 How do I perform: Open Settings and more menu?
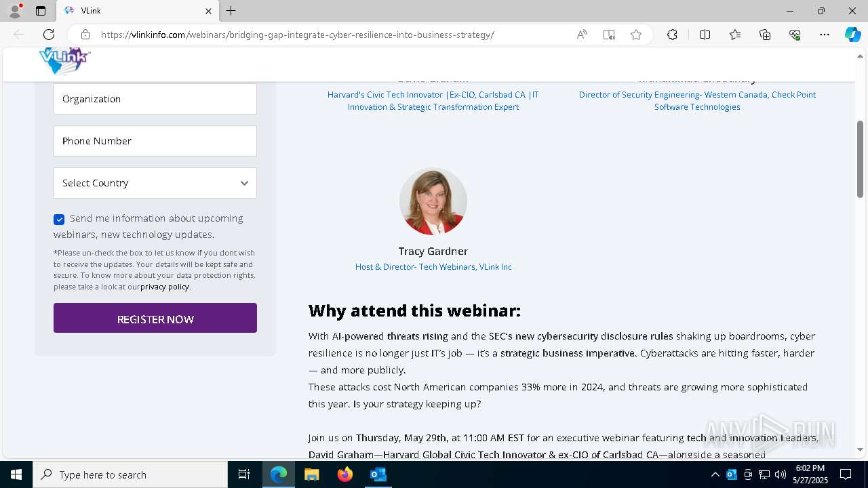coord(825,35)
